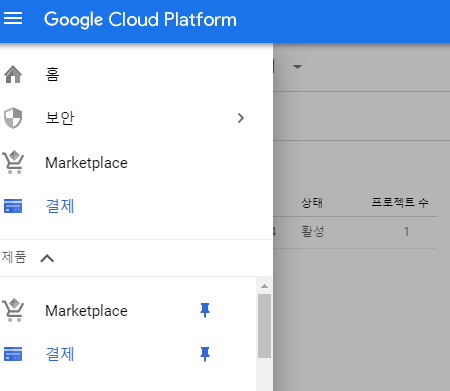Click the Marketplace cart icon under 제품
450x391 pixels.
point(13,310)
